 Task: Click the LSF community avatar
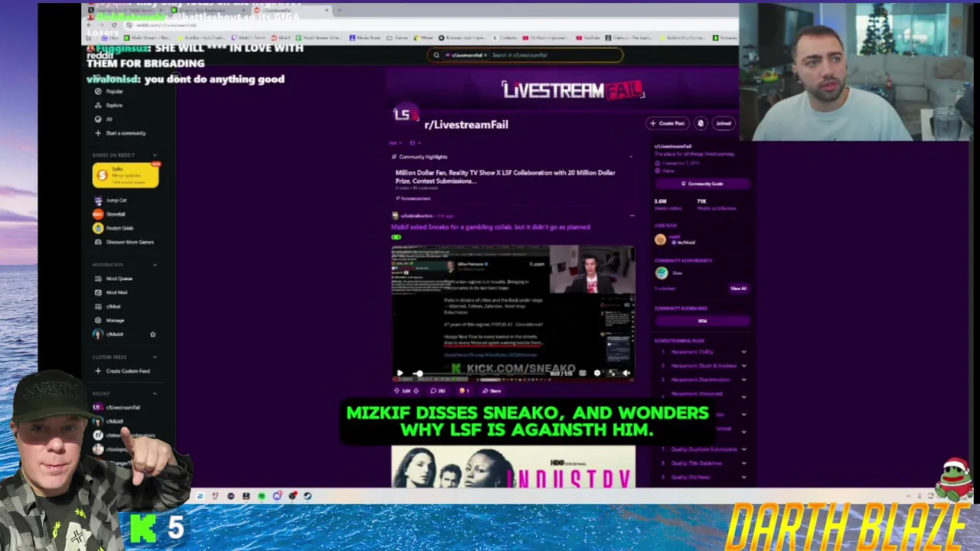[406, 115]
